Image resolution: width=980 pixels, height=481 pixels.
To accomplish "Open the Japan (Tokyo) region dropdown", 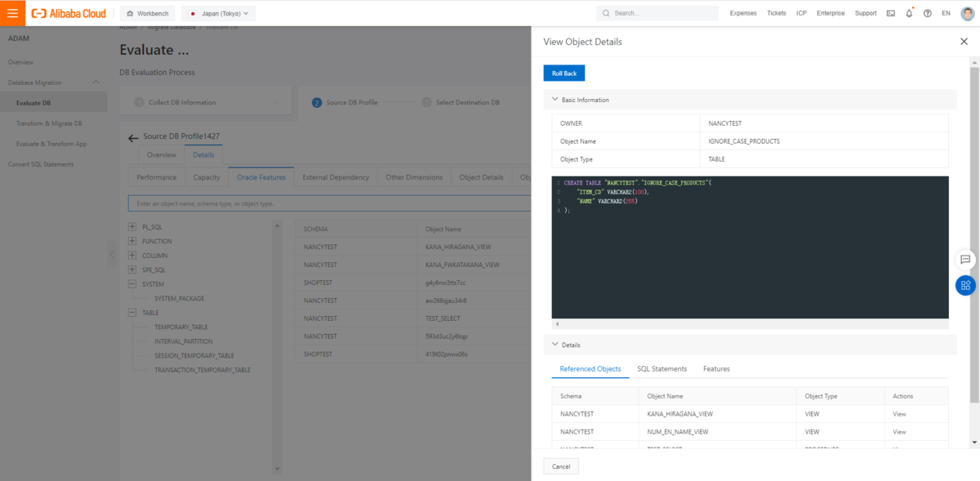I will 218,13.
